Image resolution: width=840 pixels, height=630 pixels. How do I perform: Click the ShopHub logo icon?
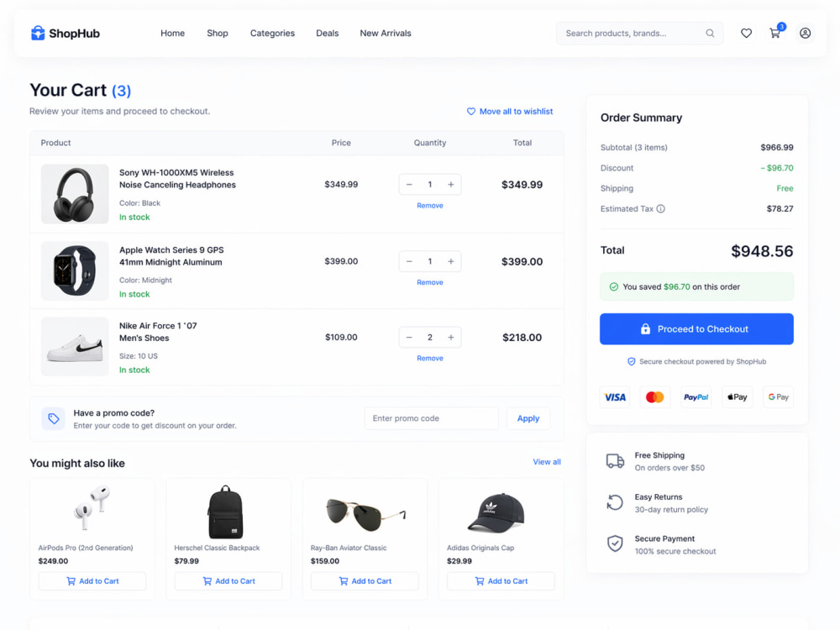38,34
